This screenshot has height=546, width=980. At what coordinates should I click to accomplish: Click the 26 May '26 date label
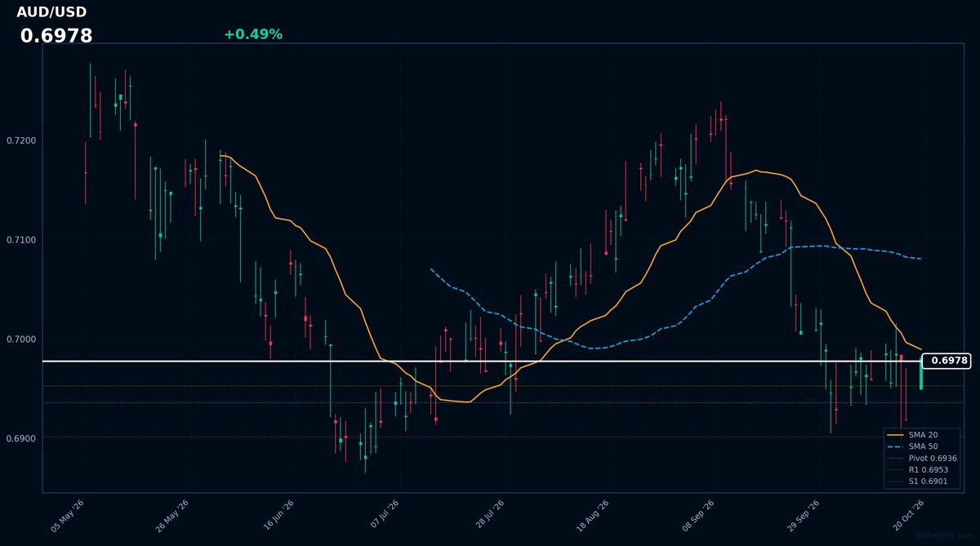pyautogui.click(x=172, y=516)
